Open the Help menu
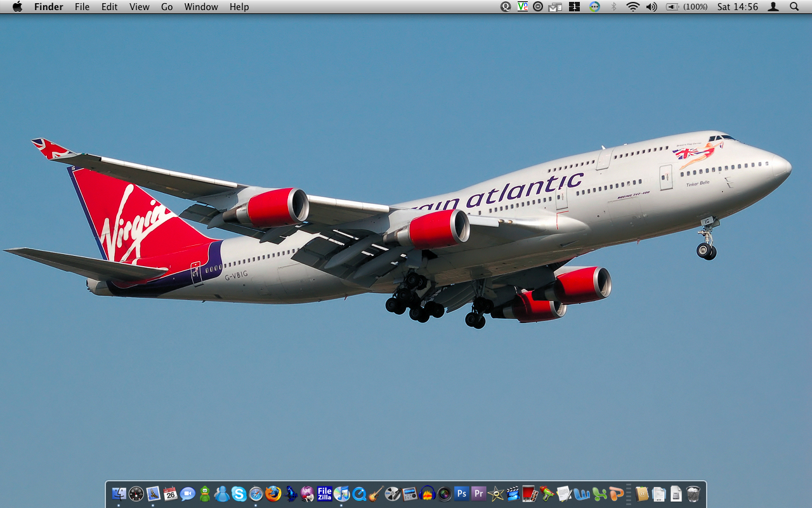Image resolution: width=812 pixels, height=508 pixels. tap(239, 7)
